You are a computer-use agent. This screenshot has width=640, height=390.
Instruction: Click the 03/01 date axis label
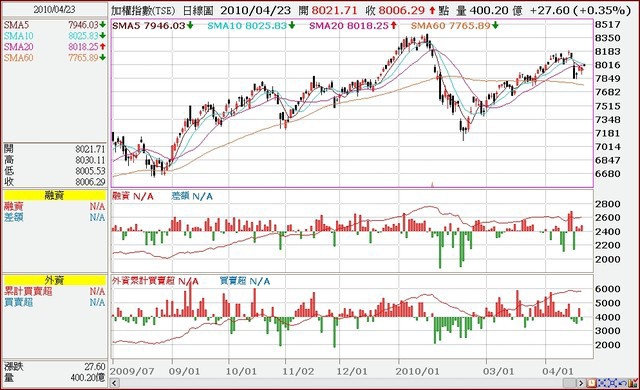[x=498, y=372]
